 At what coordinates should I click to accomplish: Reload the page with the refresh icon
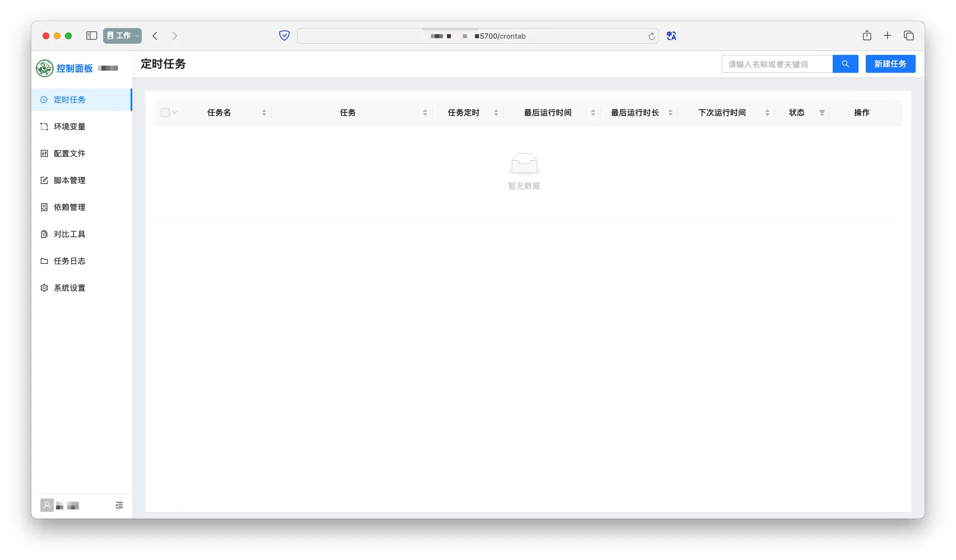coord(652,36)
